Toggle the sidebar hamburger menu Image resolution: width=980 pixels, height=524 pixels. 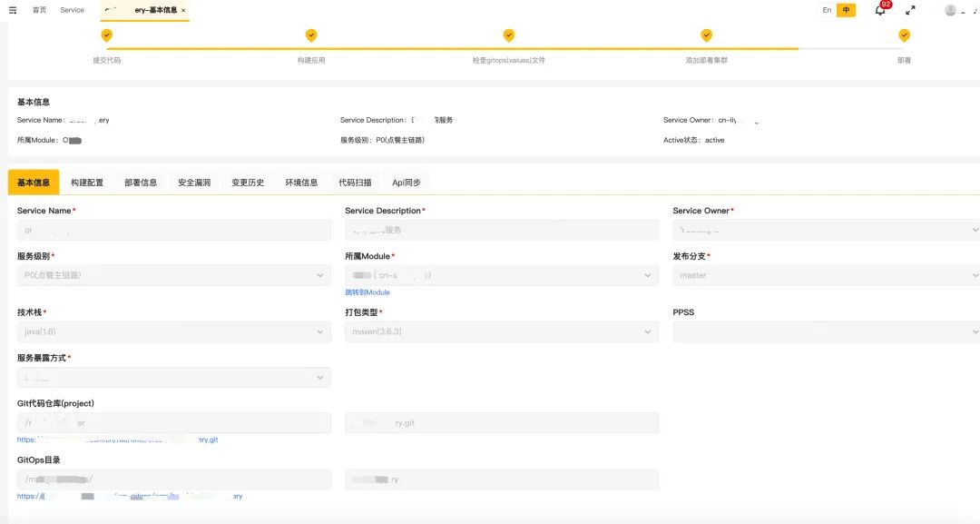(13, 10)
